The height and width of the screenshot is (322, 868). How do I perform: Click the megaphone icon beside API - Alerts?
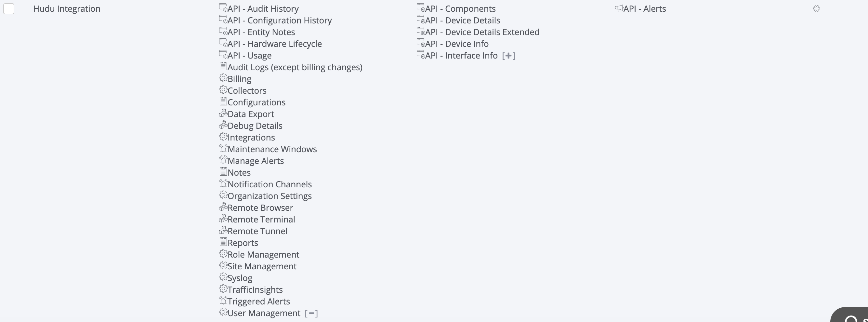619,8
